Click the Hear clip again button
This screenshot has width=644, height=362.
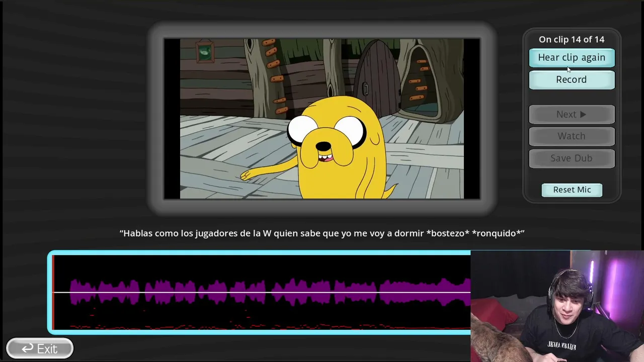(572, 57)
